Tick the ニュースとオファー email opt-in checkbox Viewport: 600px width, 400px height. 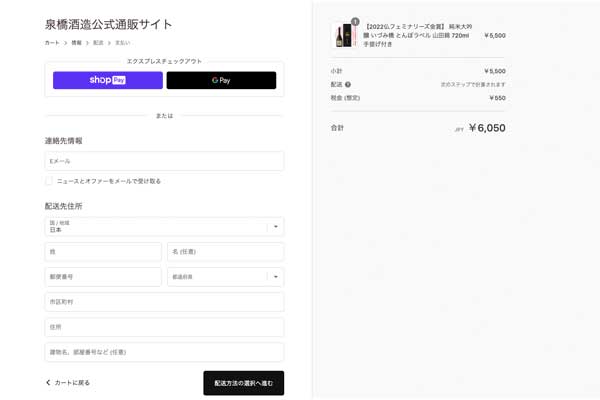click(49, 181)
